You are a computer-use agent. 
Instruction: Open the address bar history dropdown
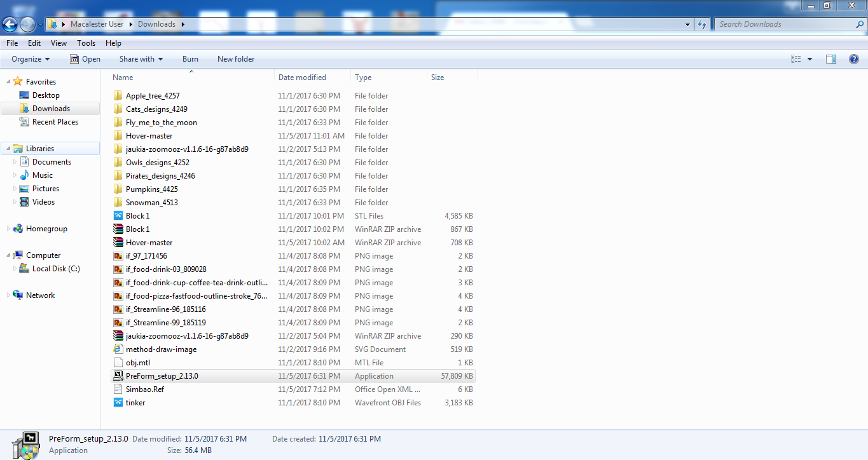coord(688,24)
